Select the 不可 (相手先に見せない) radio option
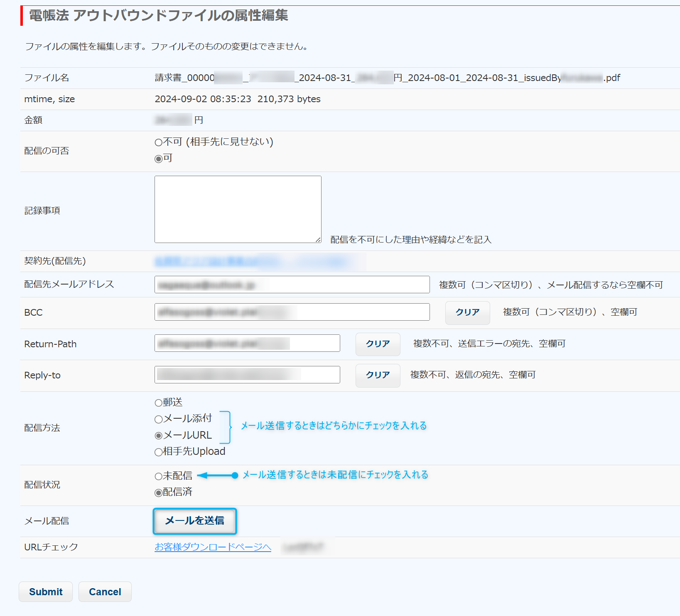The height and width of the screenshot is (616, 680). pyautogui.click(x=158, y=143)
